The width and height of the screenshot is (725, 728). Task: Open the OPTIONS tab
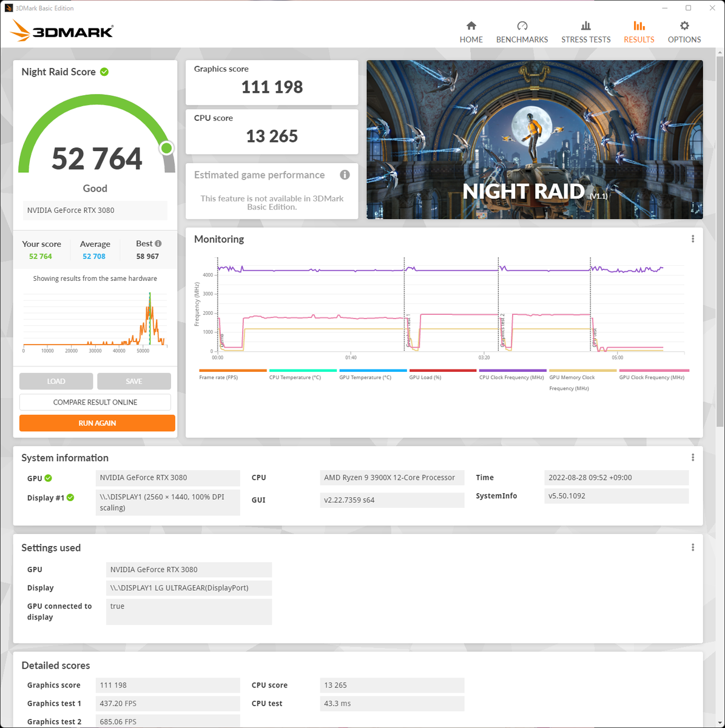point(684,33)
